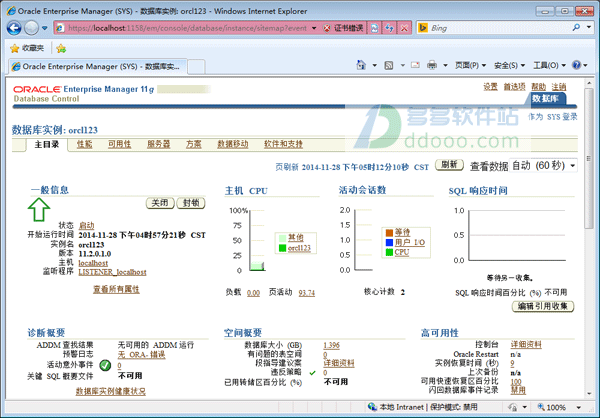Screen dimensions: 600x418
Task: Switch to the 服务器 server tab
Action: (x=158, y=144)
